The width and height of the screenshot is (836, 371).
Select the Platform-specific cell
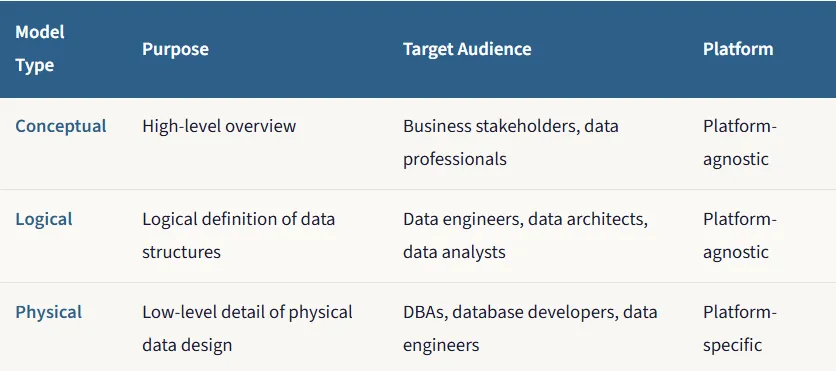(740, 328)
